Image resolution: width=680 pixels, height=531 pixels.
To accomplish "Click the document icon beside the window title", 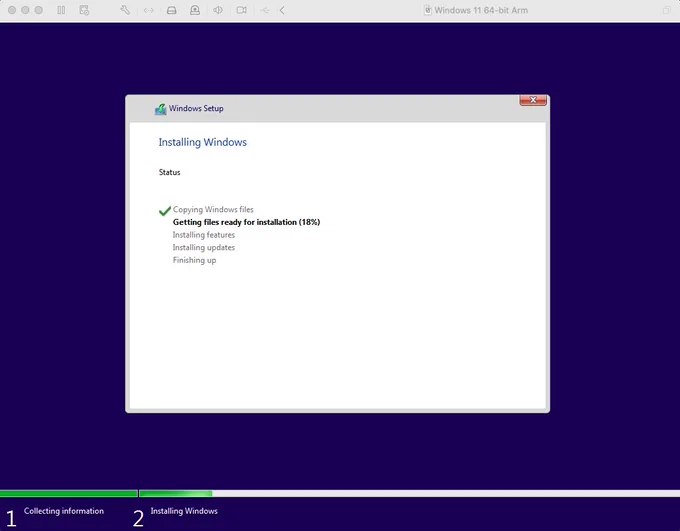I will pos(428,10).
